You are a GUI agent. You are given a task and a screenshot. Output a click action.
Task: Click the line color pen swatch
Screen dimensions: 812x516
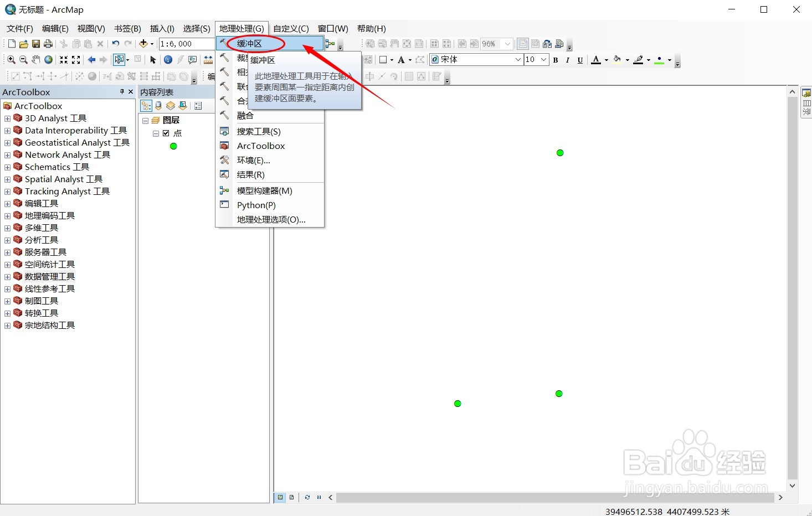pos(638,60)
